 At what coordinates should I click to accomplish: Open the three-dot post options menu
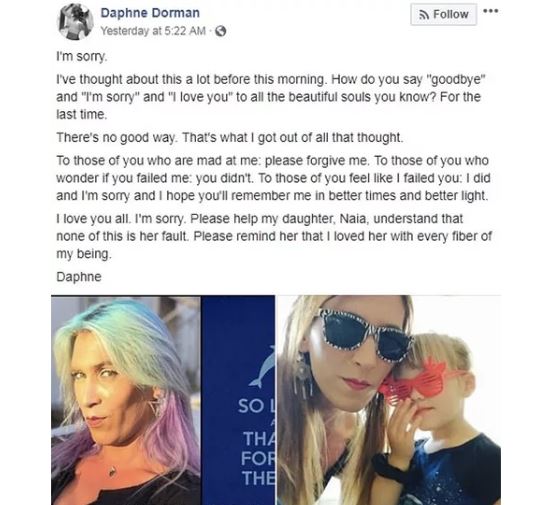490,11
